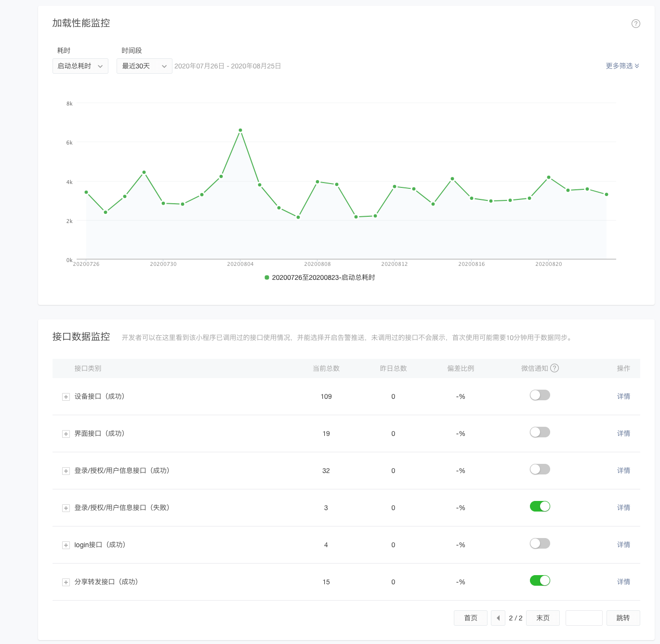
Task: Open the 启动总耗时 dropdown
Action: tap(80, 66)
